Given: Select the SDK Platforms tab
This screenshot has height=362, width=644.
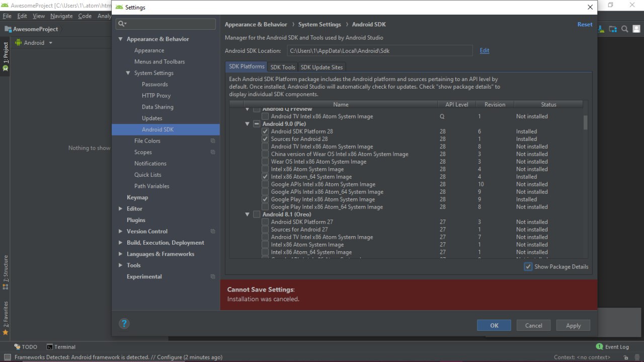Looking at the screenshot, I should pyautogui.click(x=247, y=66).
